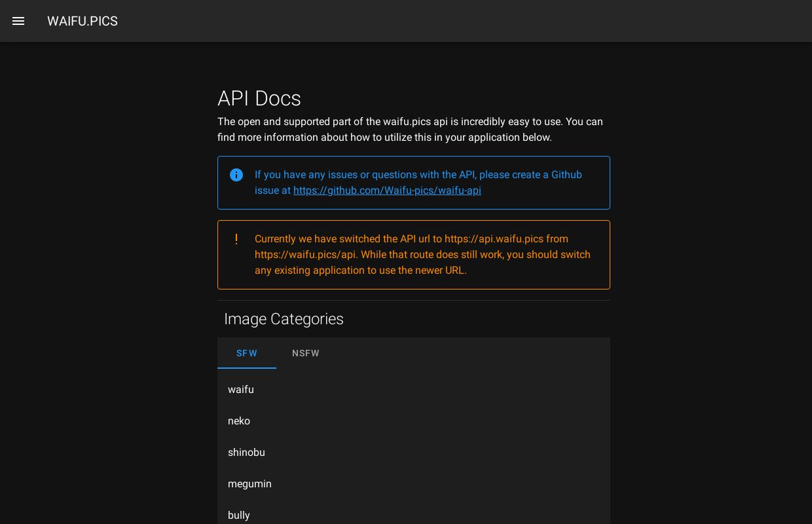The image size is (812, 524).
Task: Select the megumin category row
Action: point(414,483)
